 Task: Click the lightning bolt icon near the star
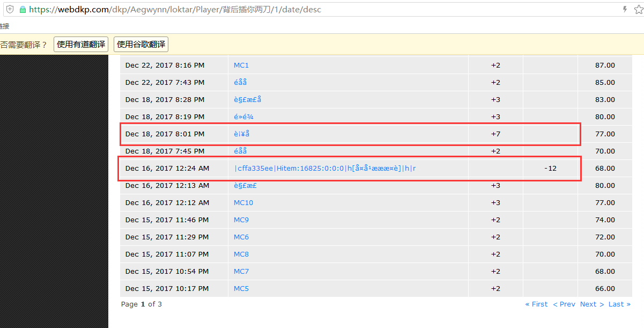point(625,10)
